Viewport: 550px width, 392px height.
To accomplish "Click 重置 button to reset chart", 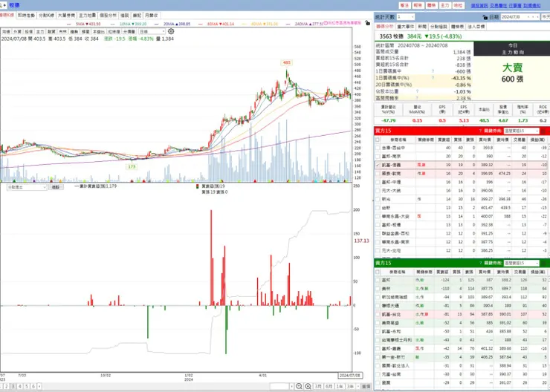I will (366, 386).
